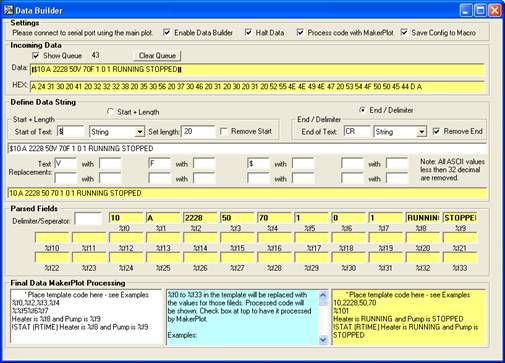Click parsed field %2 containing 2228
Image resolution: width=505 pixels, height=363 pixels.
(200, 218)
